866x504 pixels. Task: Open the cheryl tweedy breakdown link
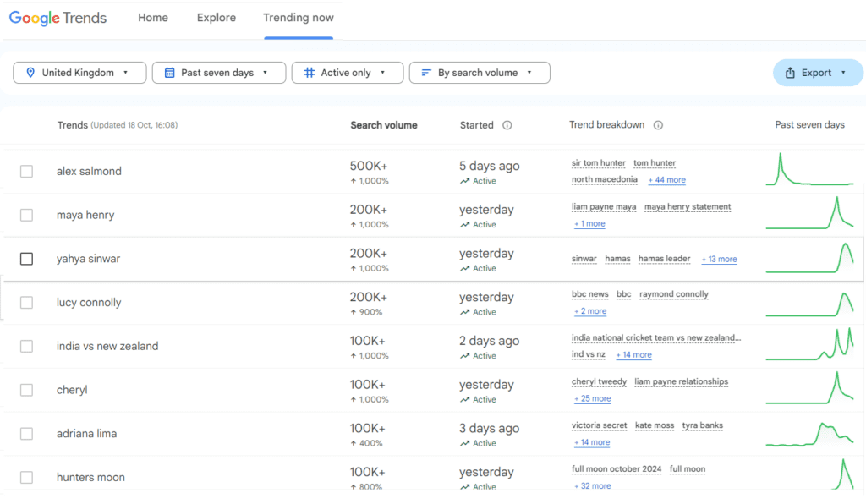[x=599, y=381]
